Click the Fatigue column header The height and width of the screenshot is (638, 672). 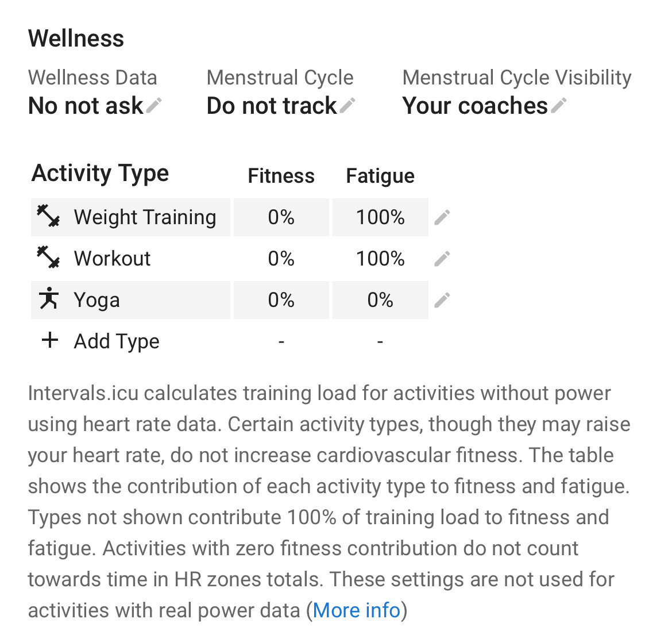click(x=380, y=176)
